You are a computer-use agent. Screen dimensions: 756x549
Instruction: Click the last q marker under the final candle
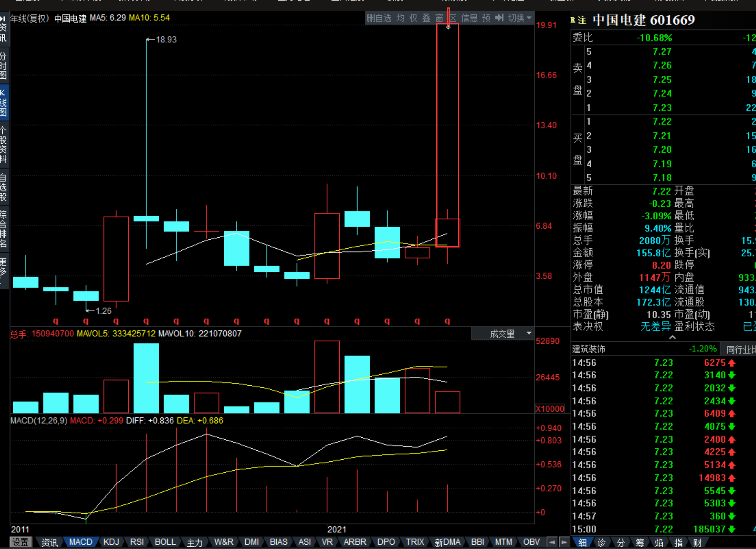point(447,321)
